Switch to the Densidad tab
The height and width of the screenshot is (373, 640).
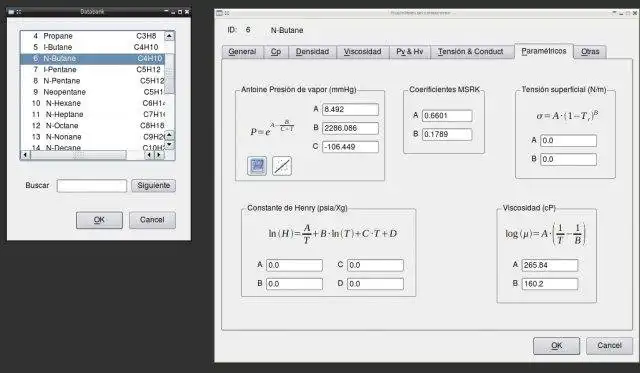point(312,52)
